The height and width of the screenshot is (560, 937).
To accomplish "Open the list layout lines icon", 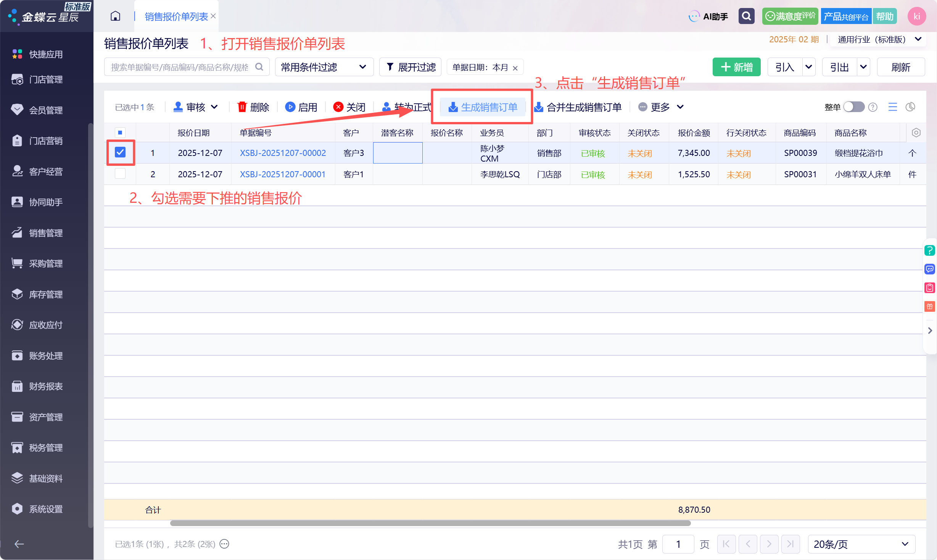I will point(893,107).
